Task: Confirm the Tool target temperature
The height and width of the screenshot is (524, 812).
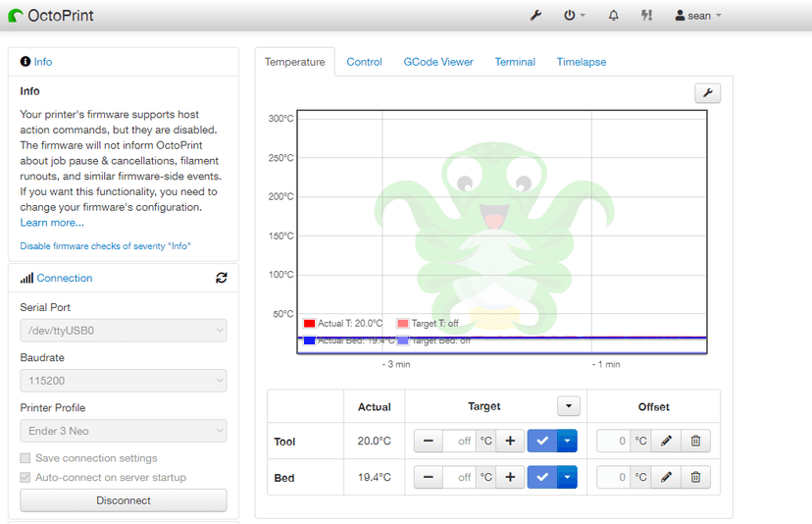Action: (542, 442)
